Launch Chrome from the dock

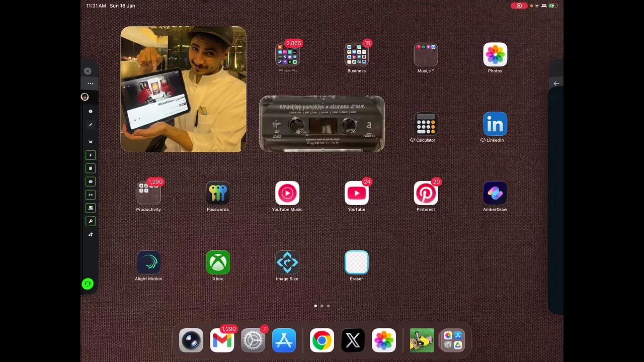point(322,340)
